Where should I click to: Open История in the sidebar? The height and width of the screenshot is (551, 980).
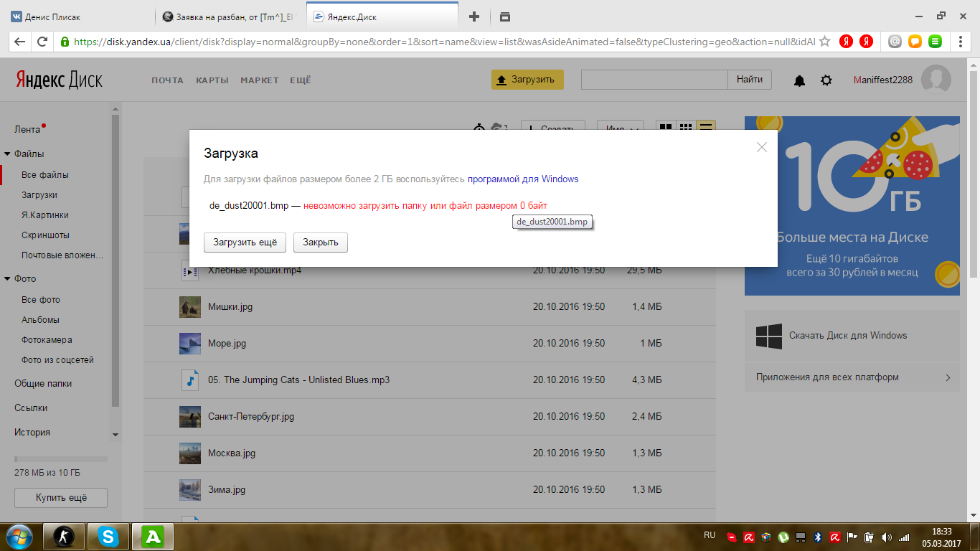pyautogui.click(x=32, y=433)
